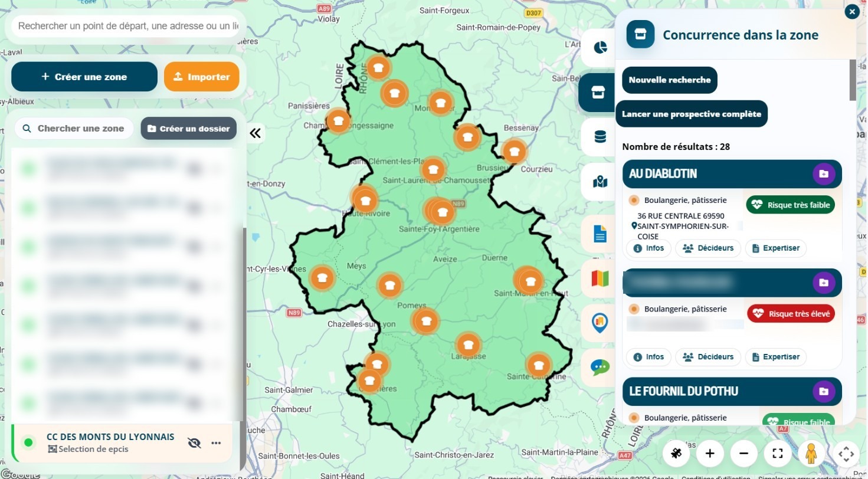Zoom out on the map

pyautogui.click(x=744, y=453)
